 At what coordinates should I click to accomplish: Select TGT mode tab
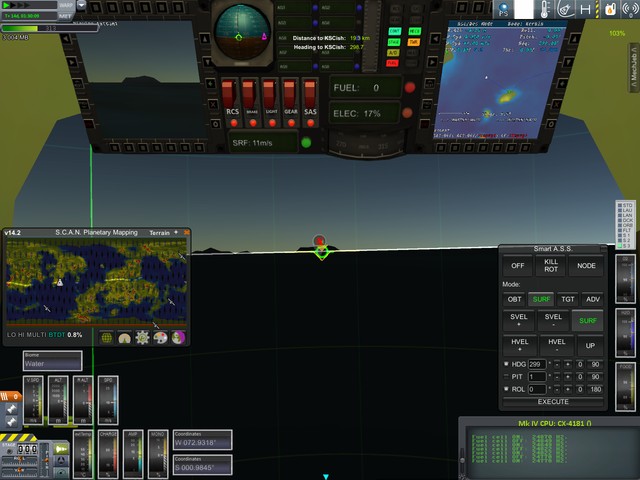(x=568, y=299)
